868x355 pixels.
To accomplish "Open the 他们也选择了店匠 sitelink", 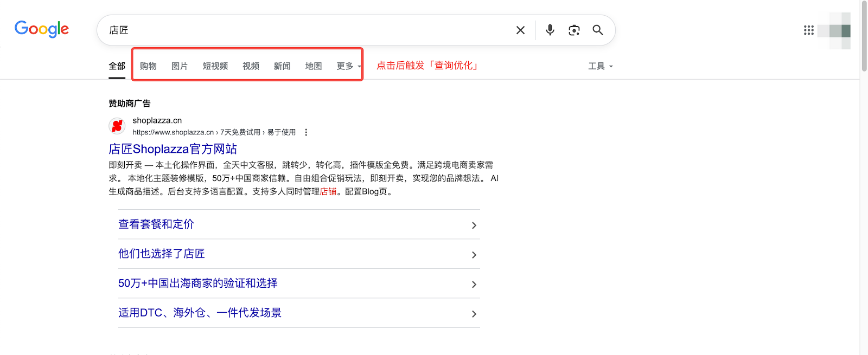I will tap(299, 254).
